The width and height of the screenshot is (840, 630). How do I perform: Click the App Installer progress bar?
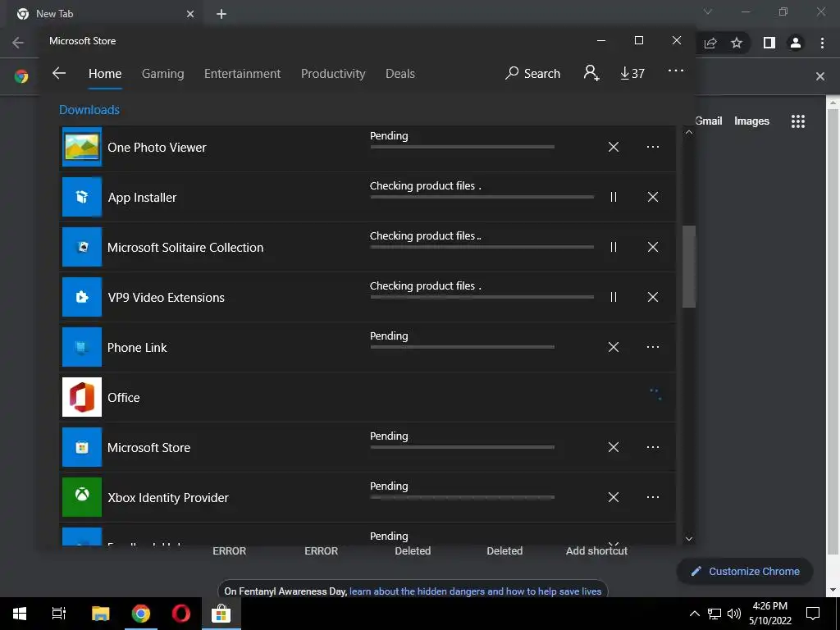482,197
